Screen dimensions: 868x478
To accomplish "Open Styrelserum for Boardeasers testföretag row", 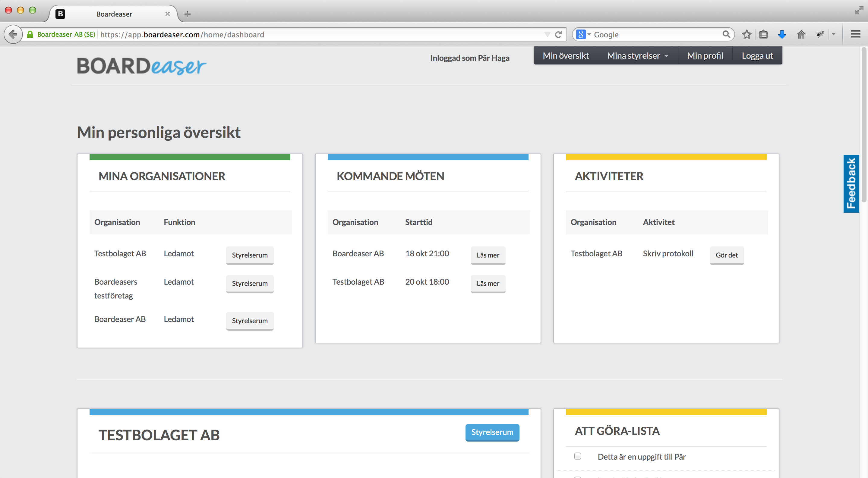I will (x=250, y=283).
